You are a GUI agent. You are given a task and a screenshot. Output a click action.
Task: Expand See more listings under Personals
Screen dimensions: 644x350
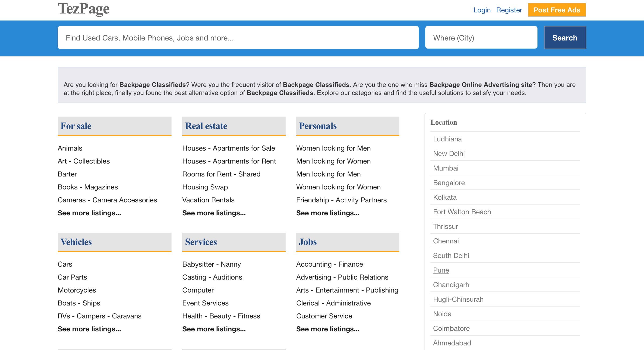(x=328, y=213)
